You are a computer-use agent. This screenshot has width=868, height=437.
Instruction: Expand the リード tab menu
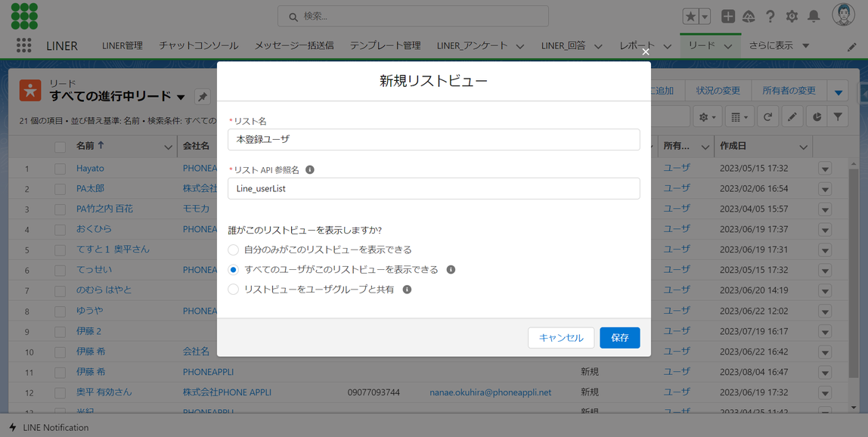[x=729, y=47]
